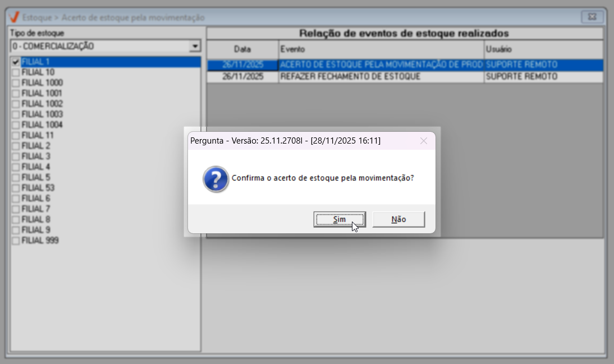The width and height of the screenshot is (614, 364).
Task: Click the blue question mark icon
Action: click(216, 179)
